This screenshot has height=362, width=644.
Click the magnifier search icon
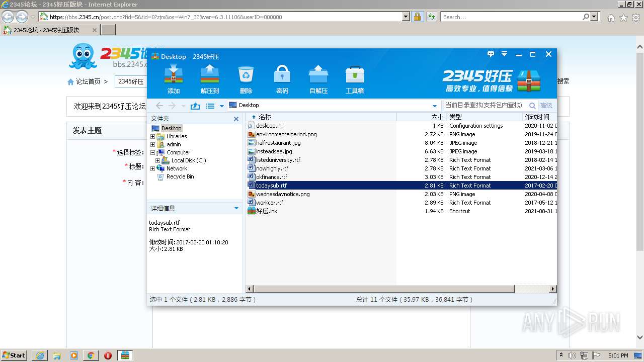click(x=532, y=106)
